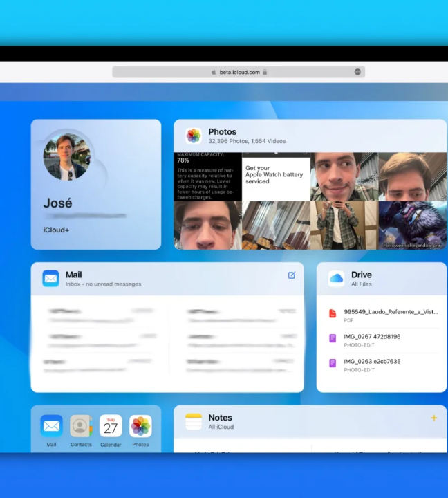
Task: Launch Calendar from the app grid
Action: click(111, 426)
